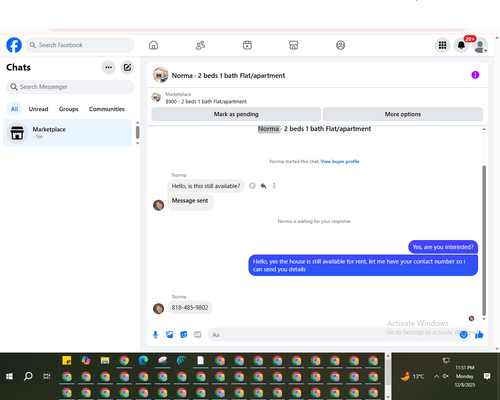The width and height of the screenshot is (500, 400).
Task: Open the Home feed icon
Action: pyautogui.click(x=153, y=45)
